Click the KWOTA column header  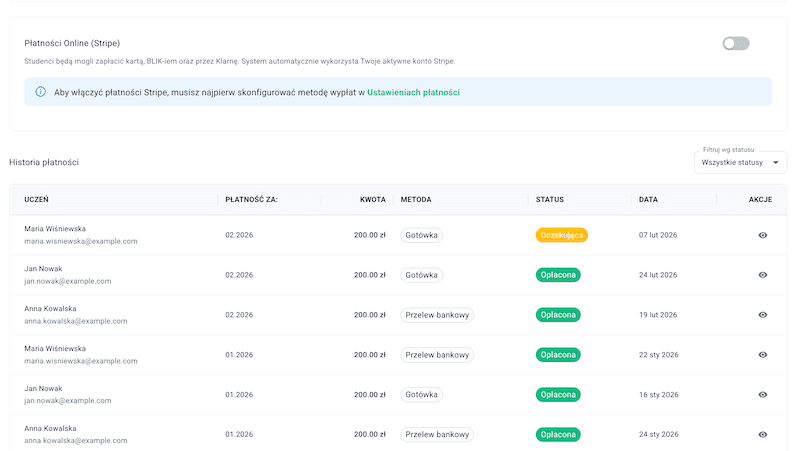372,199
